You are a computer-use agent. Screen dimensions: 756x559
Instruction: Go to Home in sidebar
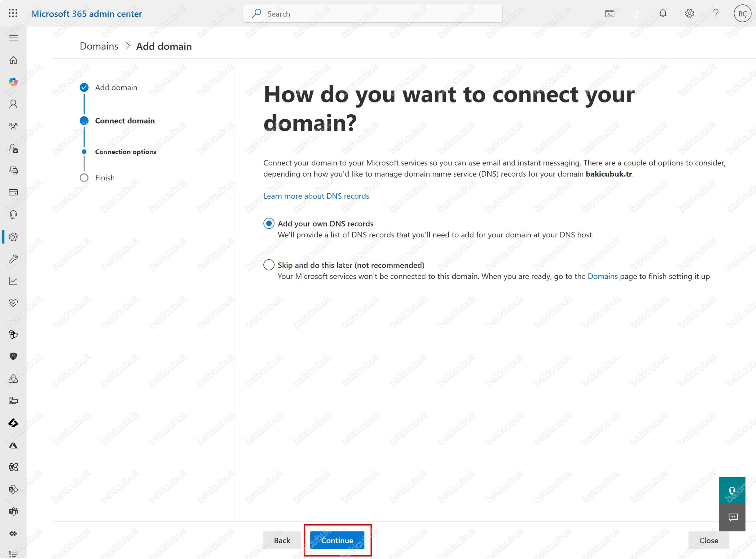(13, 60)
